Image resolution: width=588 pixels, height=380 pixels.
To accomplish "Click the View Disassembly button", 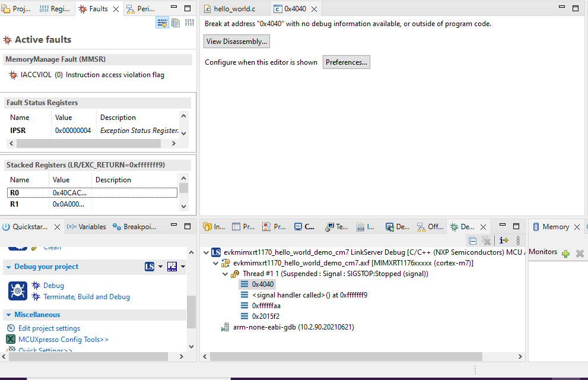I will pos(236,41).
